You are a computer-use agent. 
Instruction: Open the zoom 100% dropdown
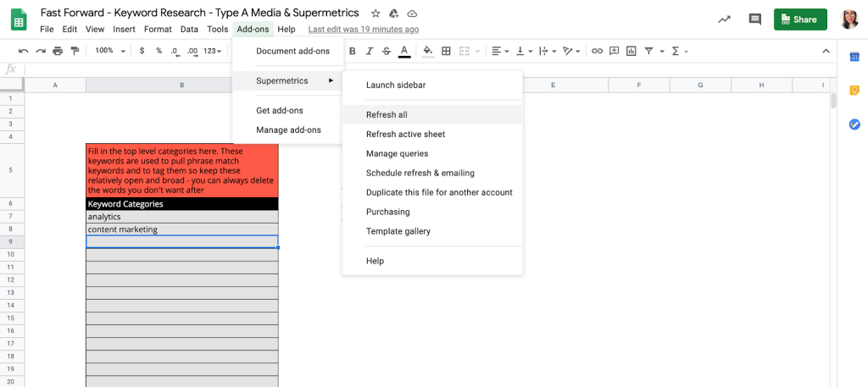point(109,51)
